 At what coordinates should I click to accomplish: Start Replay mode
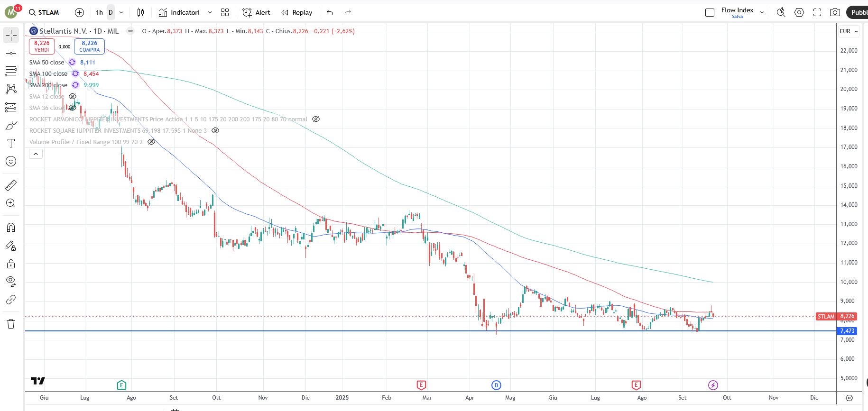tap(296, 12)
